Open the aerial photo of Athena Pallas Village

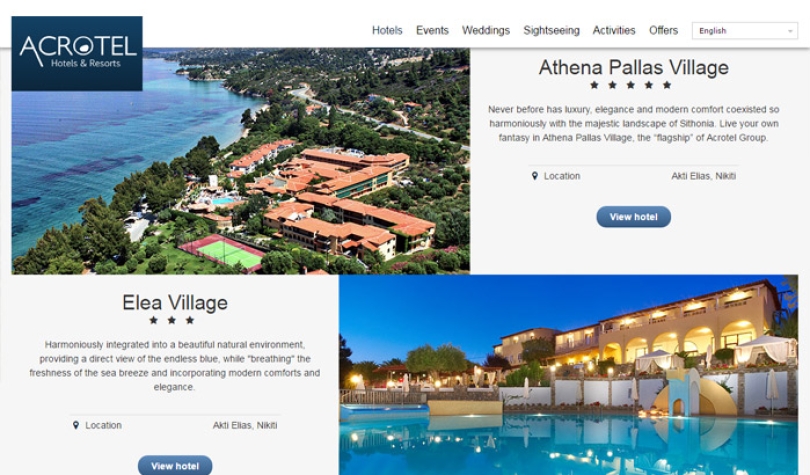[x=241, y=161]
